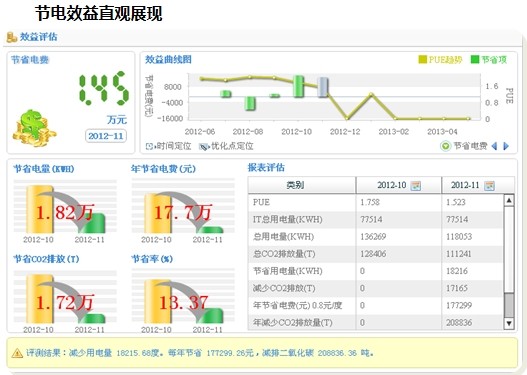Click the 时间定位 time locate icon

[x=149, y=146]
